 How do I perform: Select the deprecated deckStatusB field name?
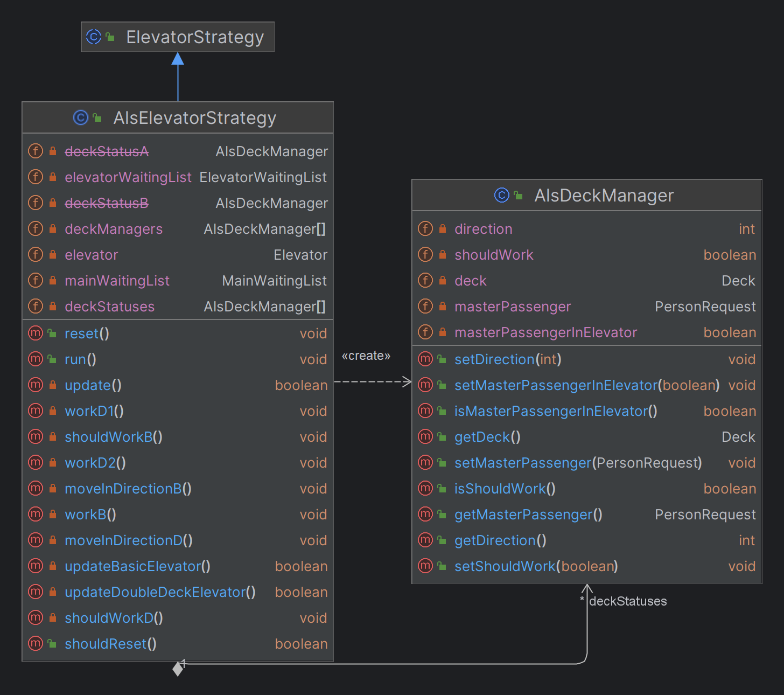[x=107, y=203]
